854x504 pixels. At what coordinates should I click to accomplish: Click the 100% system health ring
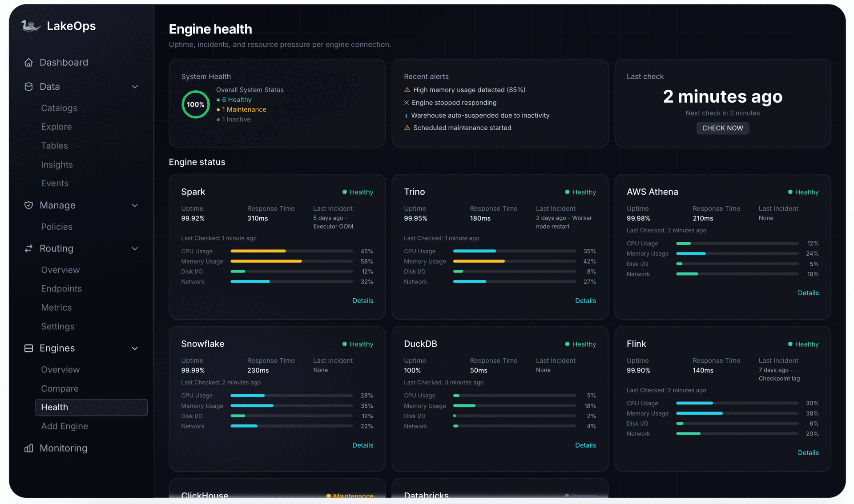(196, 104)
